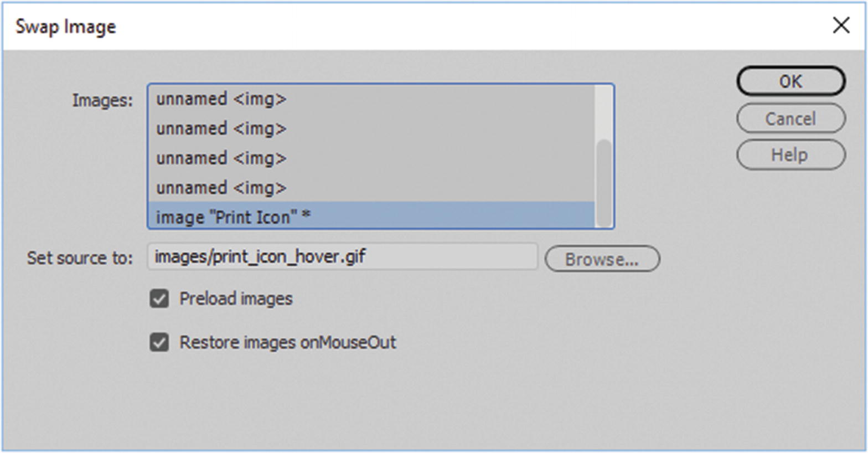The width and height of the screenshot is (868, 453).
Task: Cancel the Swap Image dialog
Action: coord(790,118)
